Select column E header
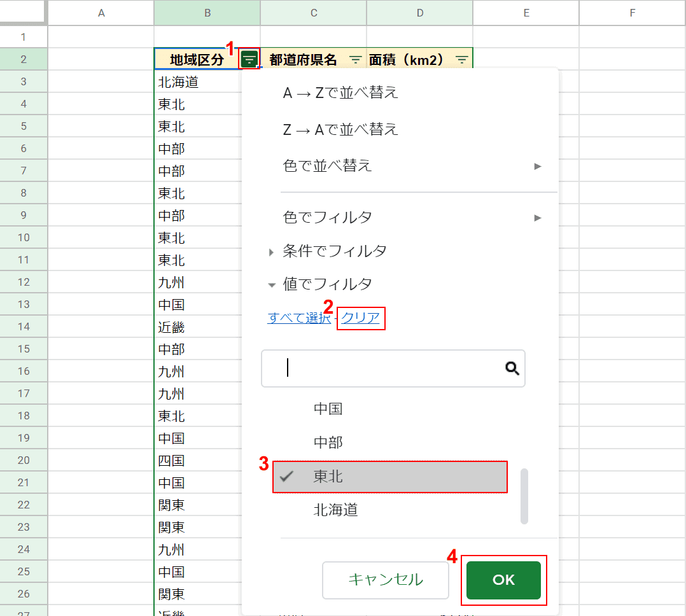This screenshot has height=616, width=686. [526, 13]
